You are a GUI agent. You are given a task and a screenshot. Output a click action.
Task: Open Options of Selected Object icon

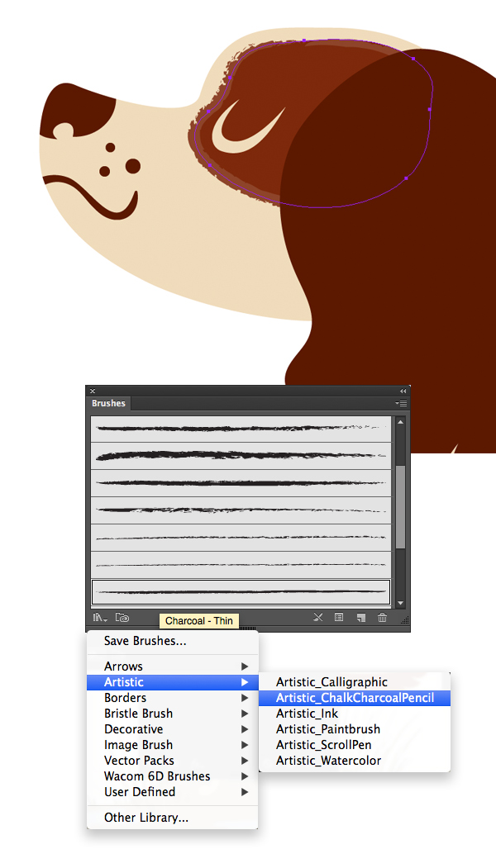339,617
